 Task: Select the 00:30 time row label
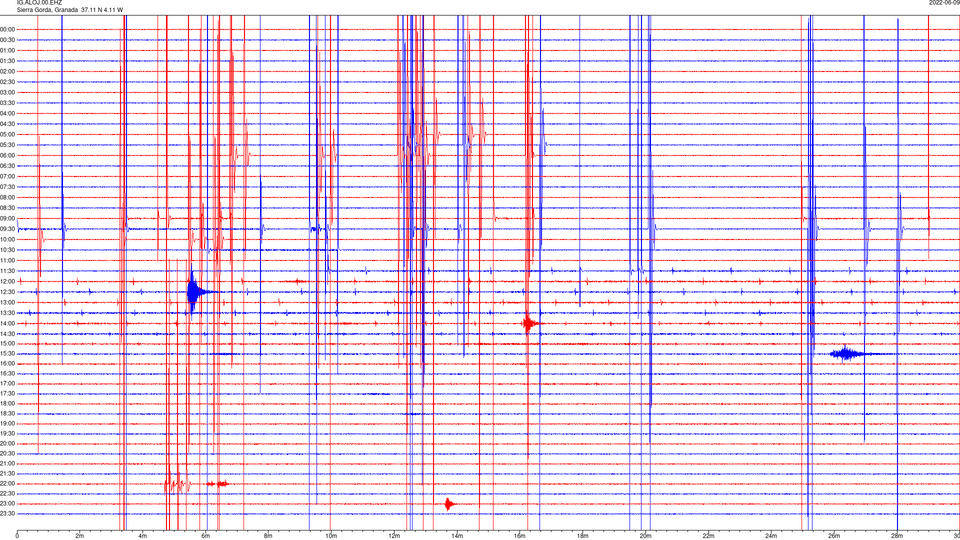pos(8,40)
